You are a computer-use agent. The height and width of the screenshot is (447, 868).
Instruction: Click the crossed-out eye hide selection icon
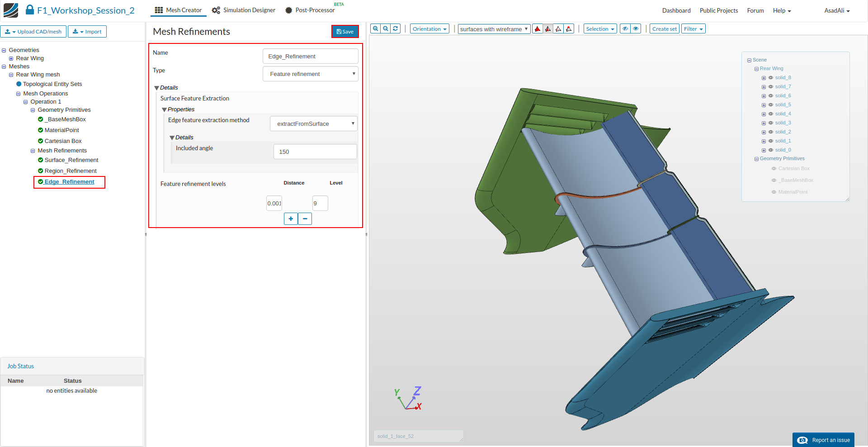(625, 29)
